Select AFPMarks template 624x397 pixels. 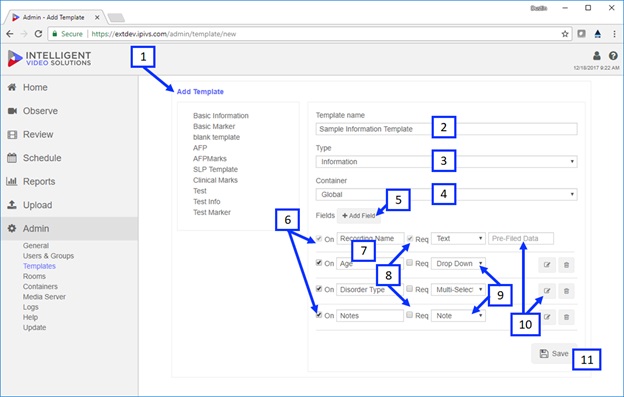[210, 159]
